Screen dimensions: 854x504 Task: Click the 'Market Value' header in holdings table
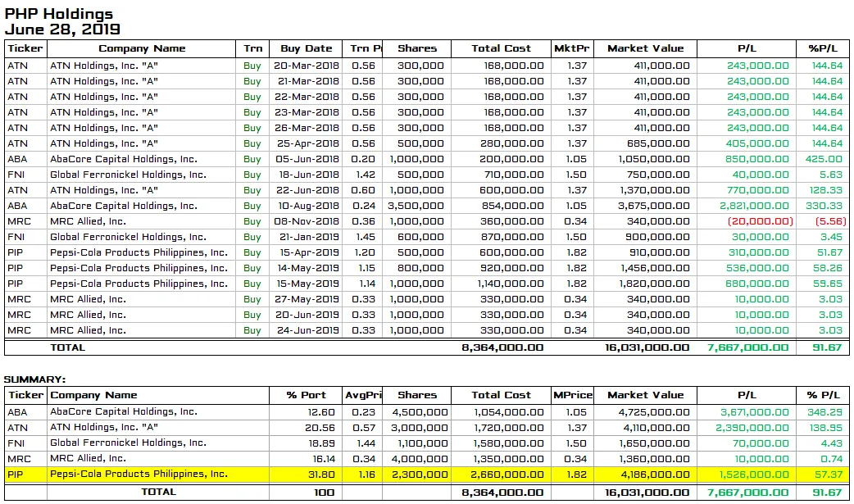(645, 48)
